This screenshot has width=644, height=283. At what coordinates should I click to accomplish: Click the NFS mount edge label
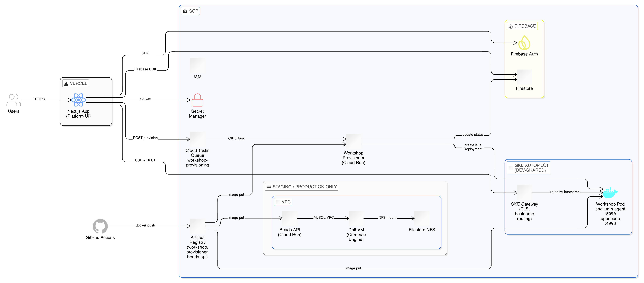coord(387,217)
